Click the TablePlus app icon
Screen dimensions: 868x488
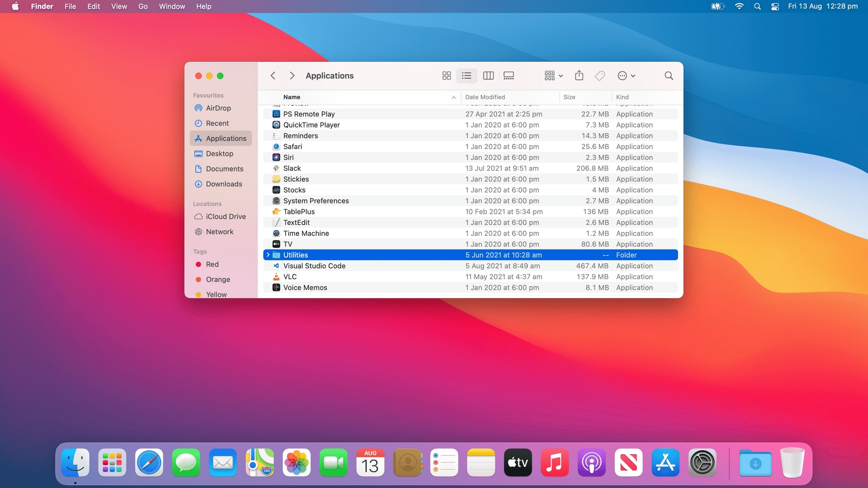[276, 212]
